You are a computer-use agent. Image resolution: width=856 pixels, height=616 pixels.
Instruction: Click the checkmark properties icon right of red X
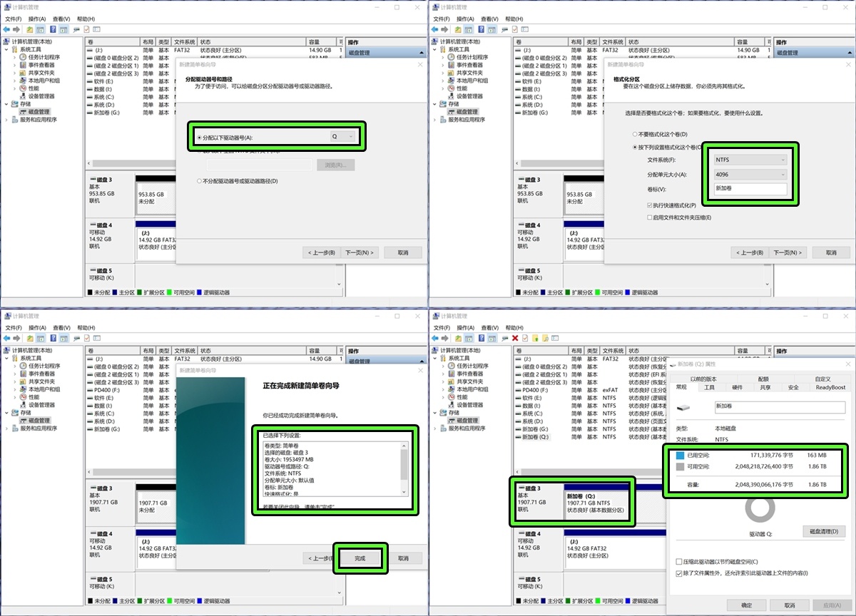525,338
